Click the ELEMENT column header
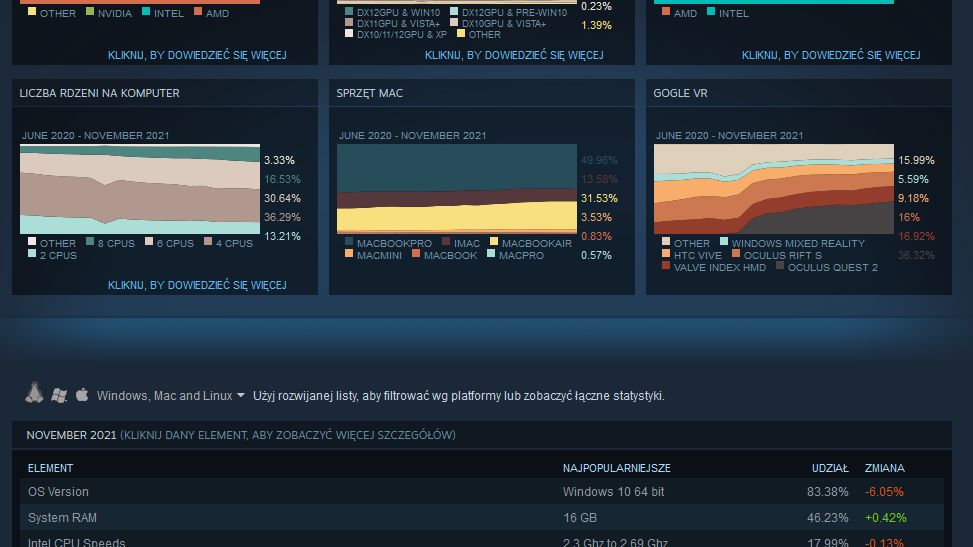Viewport: 973px width, 547px height. tap(50, 468)
